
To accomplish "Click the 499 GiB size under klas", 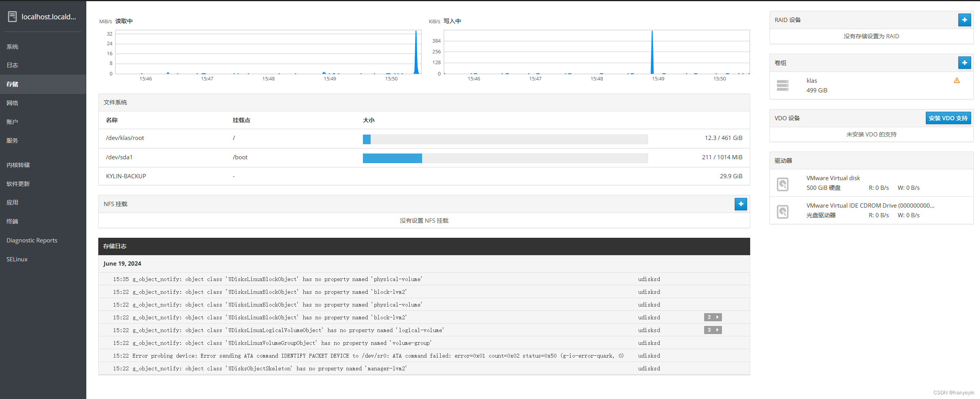I will 817,90.
